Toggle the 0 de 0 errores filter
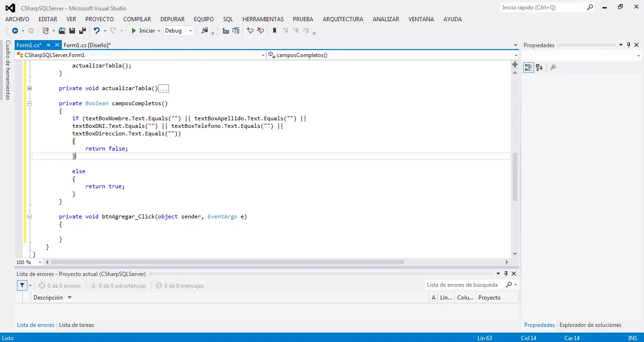The height and width of the screenshot is (342, 644). pos(60,286)
